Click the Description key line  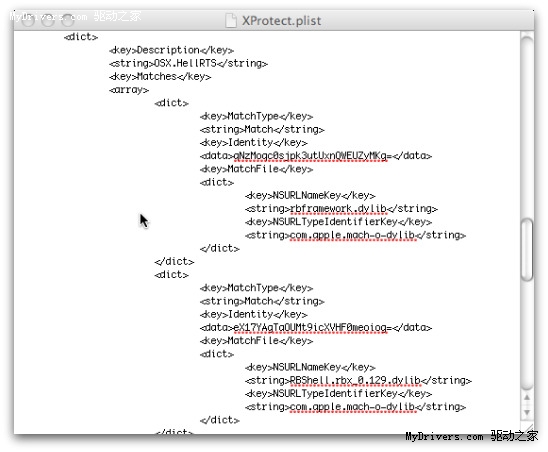(x=171, y=50)
